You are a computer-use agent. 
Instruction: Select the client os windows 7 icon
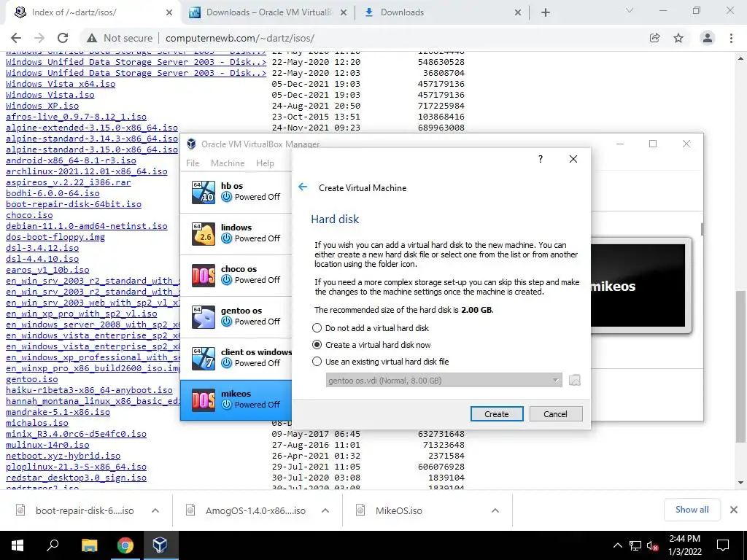point(204,358)
